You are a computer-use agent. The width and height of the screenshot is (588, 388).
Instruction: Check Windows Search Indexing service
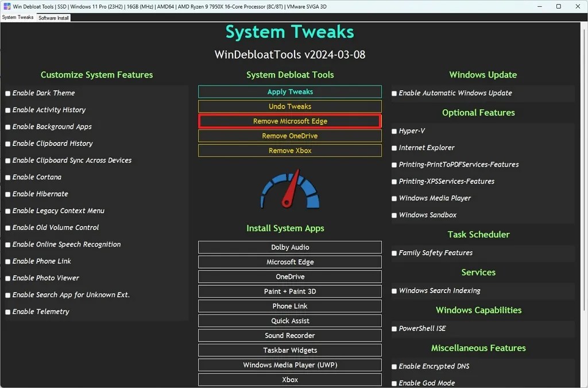click(394, 291)
